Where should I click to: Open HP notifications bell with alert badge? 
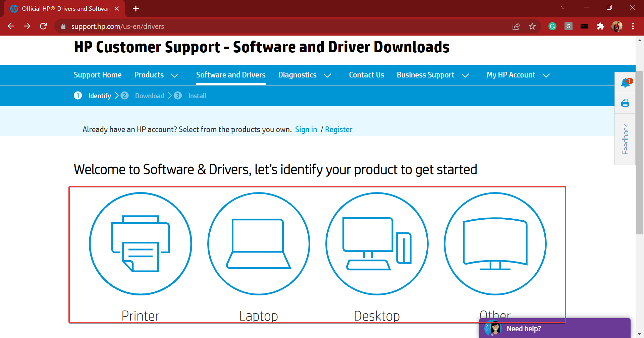coord(625,82)
